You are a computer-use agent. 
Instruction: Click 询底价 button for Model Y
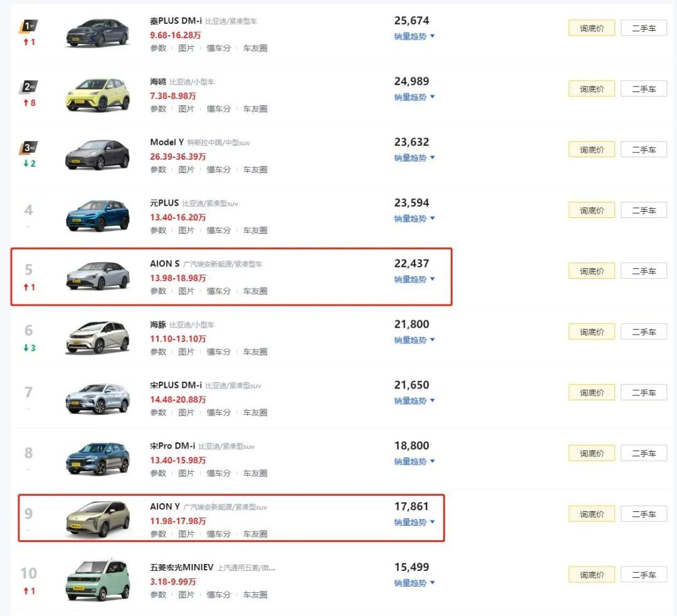click(592, 150)
